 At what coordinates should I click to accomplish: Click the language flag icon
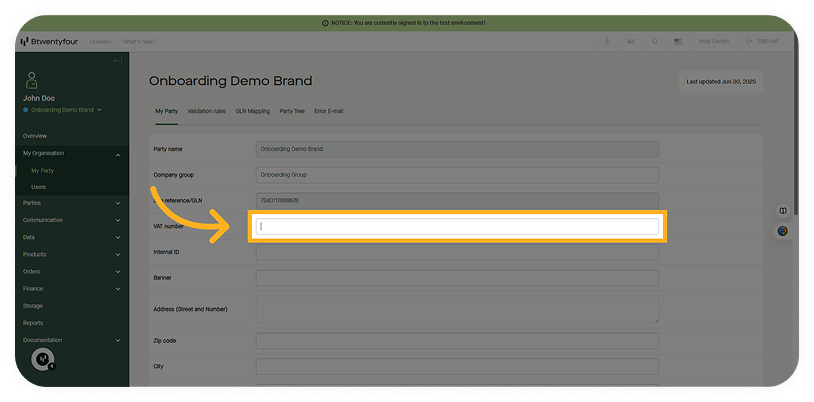pyautogui.click(x=678, y=42)
